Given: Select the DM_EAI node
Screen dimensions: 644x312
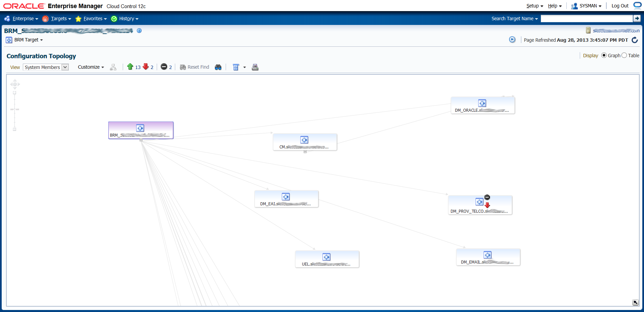Looking at the screenshot, I should tap(286, 199).
